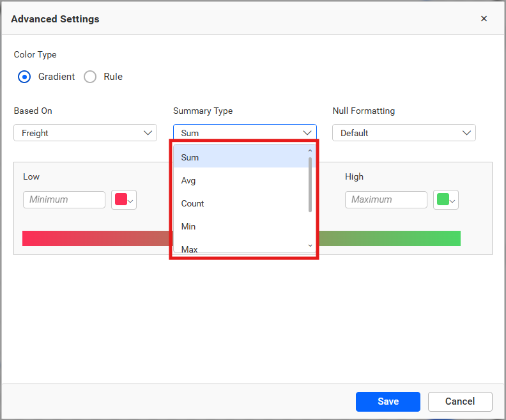Click the Low Minimum input field
This screenshot has width=506, height=420.
click(64, 199)
